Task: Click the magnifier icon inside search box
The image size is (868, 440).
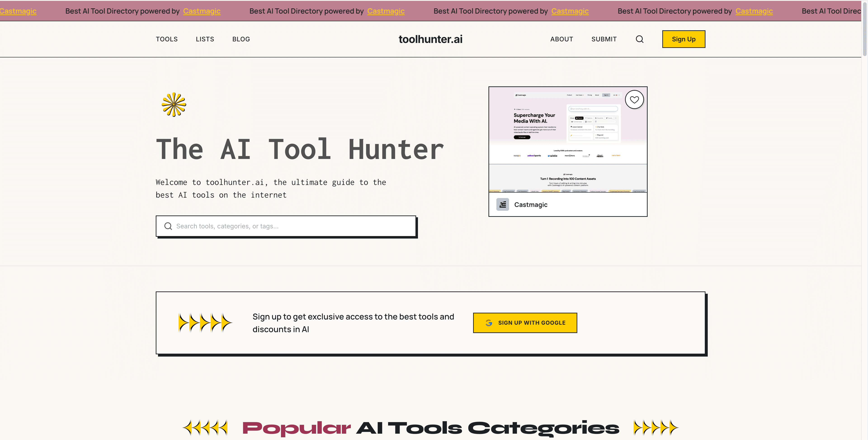Action: point(168,226)
